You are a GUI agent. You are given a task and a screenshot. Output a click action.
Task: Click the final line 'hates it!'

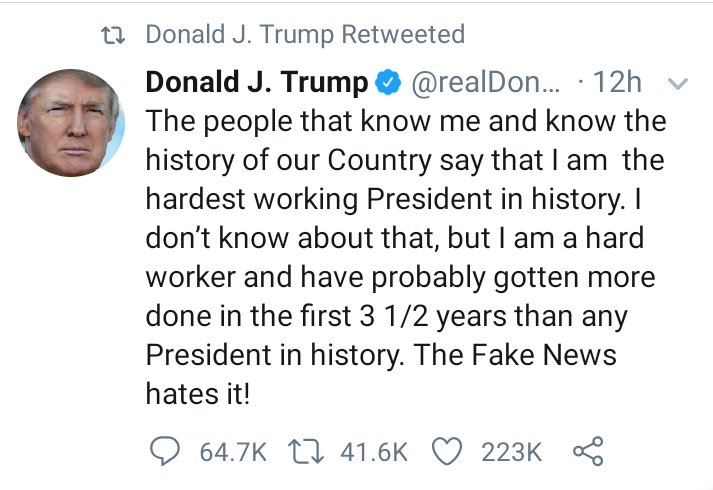[196, 394]
